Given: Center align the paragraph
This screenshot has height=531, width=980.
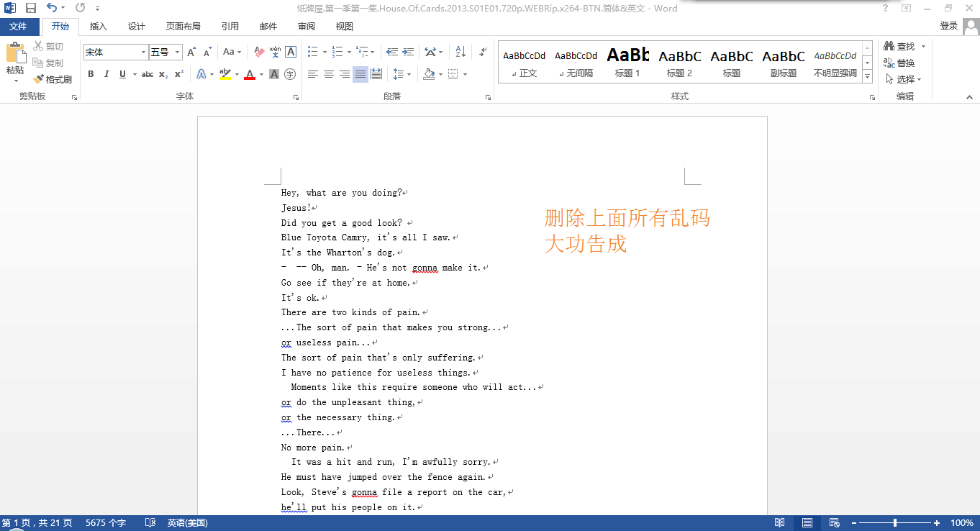Looking at the screenshot, I should [329, 74].
